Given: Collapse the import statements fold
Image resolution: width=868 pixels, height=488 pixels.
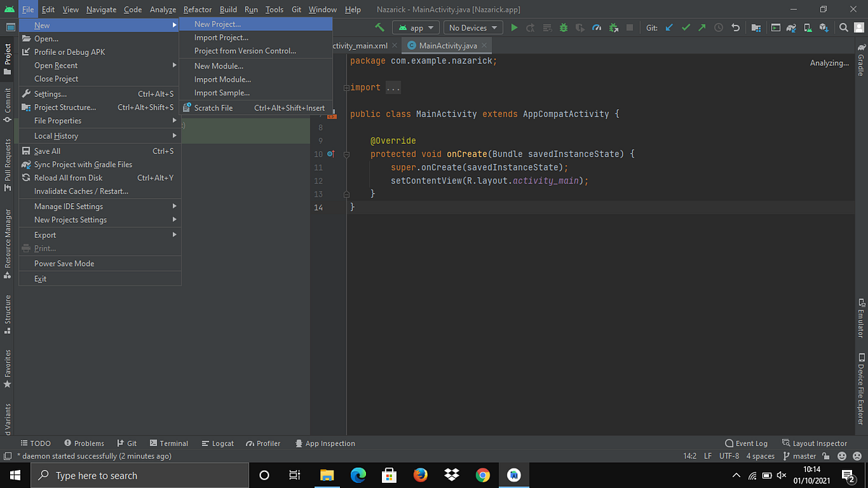Looking at the screenshot, I should (348, 87).
